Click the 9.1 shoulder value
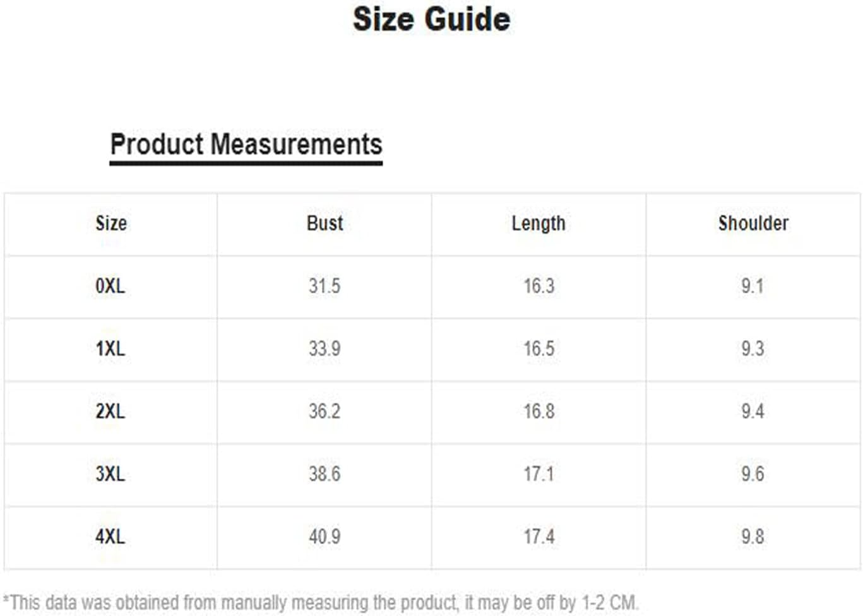This screenshot has height=616, width=863. 753,286
